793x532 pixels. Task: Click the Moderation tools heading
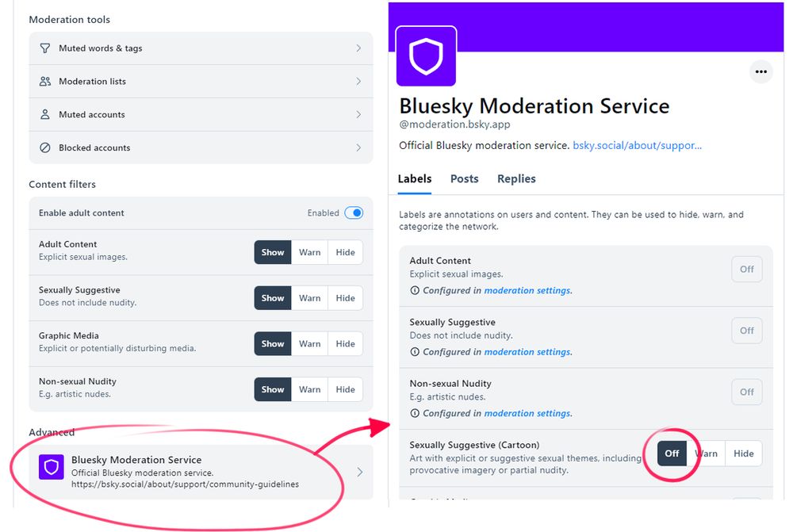click(69, 20)
